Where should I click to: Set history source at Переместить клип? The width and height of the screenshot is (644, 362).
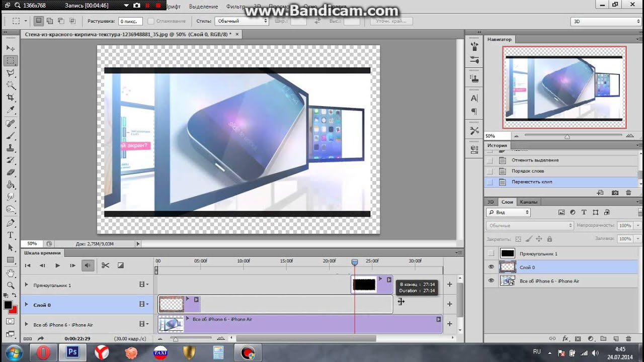[490, 182]
